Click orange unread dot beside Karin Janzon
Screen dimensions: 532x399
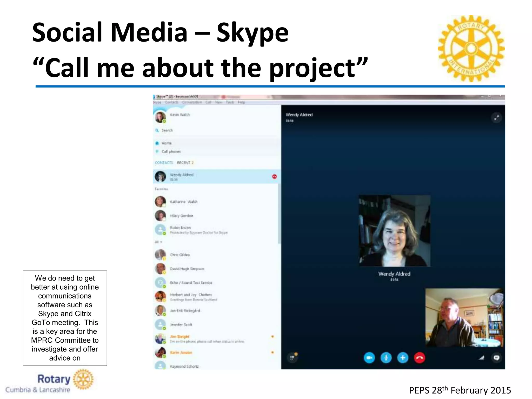click(272, 353)
